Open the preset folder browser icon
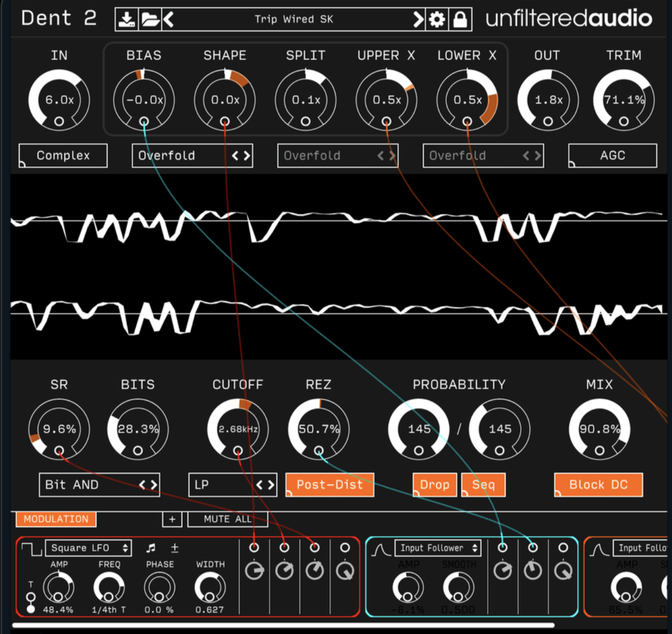 pyautogui.click(x=150, y=20)
